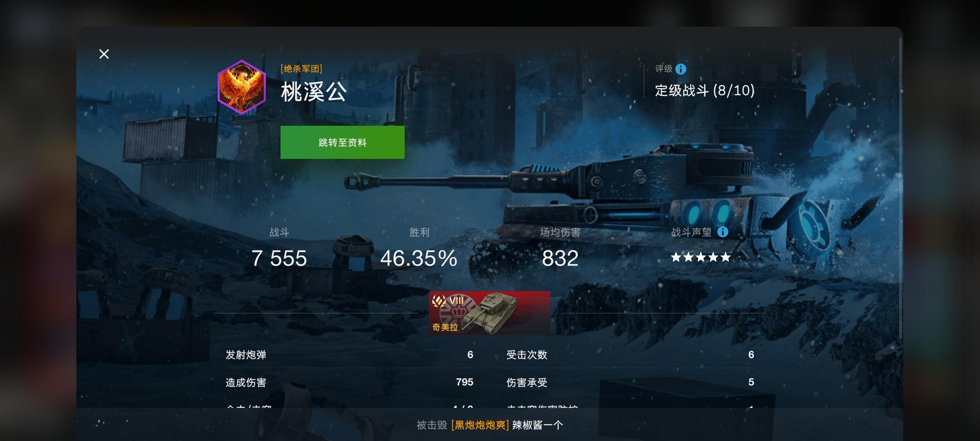
Task: Click the 伤害承受 stats row
Action: tap(630, 382)
